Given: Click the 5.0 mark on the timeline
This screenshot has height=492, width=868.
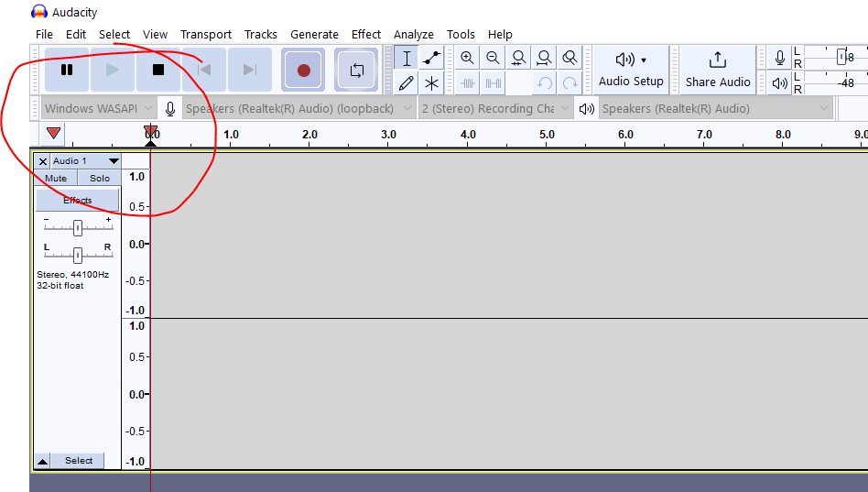Looking at the screenshot, I should 547,135.
